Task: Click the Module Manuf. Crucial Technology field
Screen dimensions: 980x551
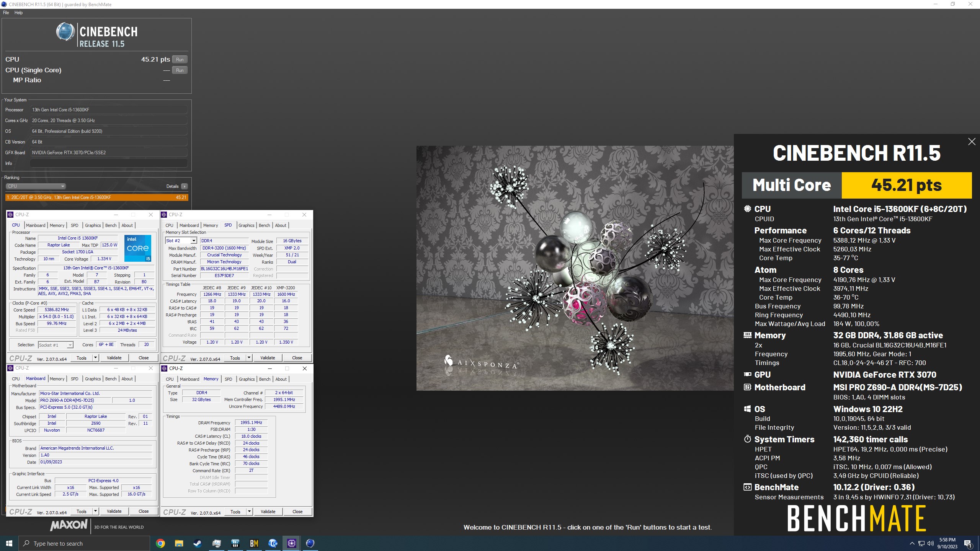Action: click(224, 255)
